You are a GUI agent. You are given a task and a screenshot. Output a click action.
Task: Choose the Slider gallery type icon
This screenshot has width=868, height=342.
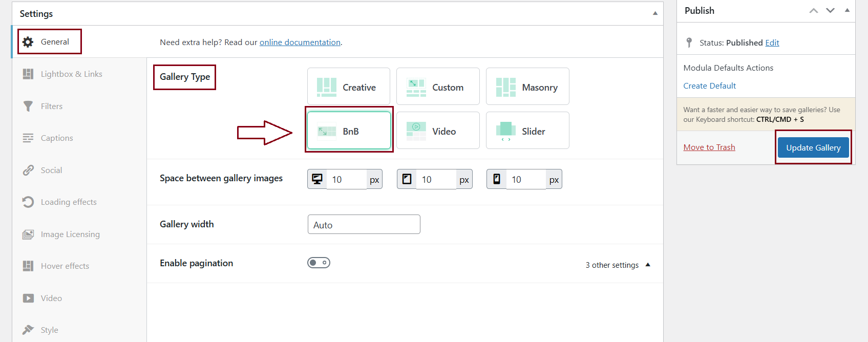506,131
